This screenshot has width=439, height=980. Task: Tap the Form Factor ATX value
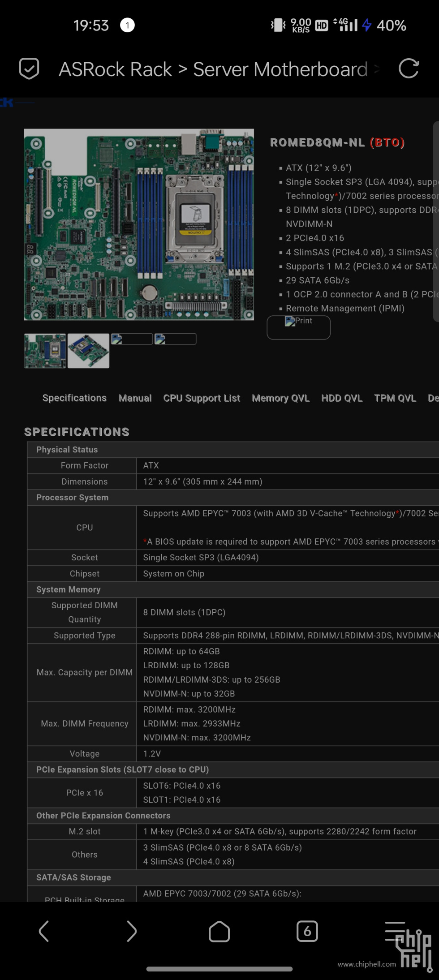pyautogui.click(x=151, y=465)
